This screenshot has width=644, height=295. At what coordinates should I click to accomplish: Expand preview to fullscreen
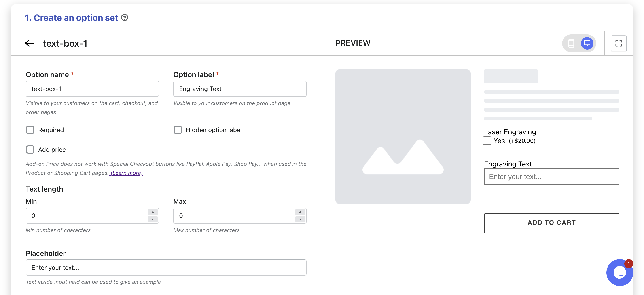point(618,43)
